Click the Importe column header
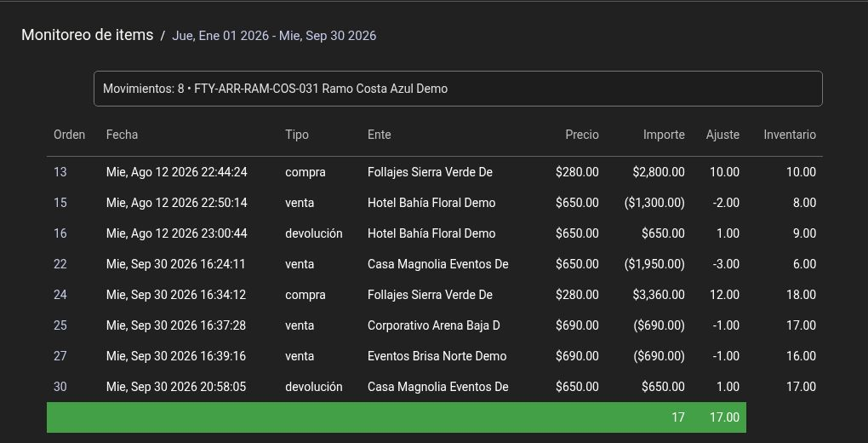 pyautogui.click(x=664, y=135)
